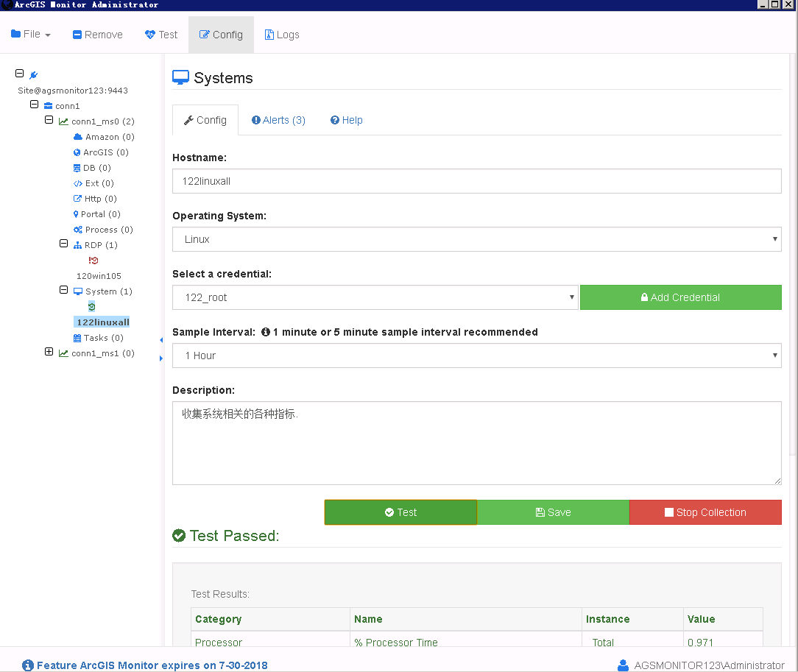Open the File menu

30,34
